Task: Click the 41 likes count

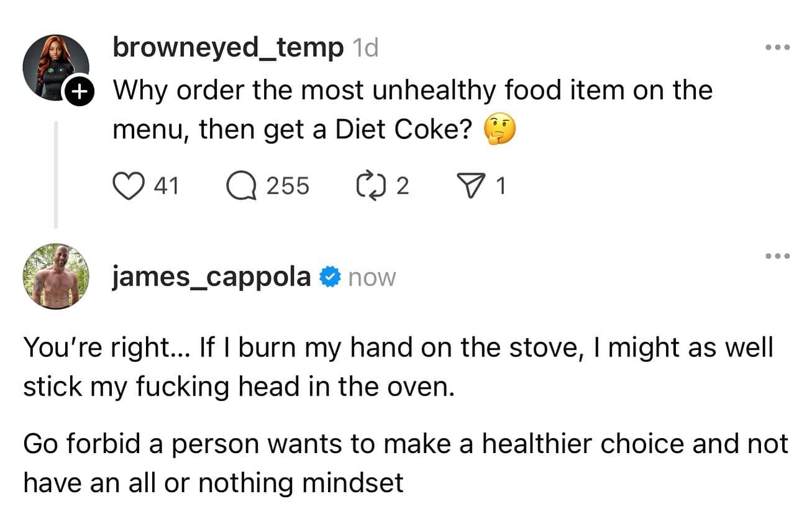Action: pos(165,186)
